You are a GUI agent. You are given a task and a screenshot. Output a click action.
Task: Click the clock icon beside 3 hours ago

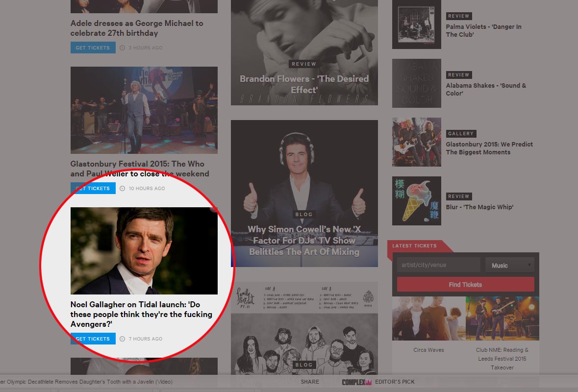[123, 48]
